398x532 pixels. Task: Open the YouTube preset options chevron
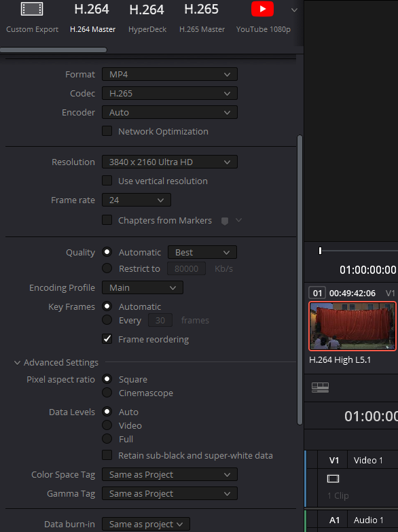tap(294, 10)
